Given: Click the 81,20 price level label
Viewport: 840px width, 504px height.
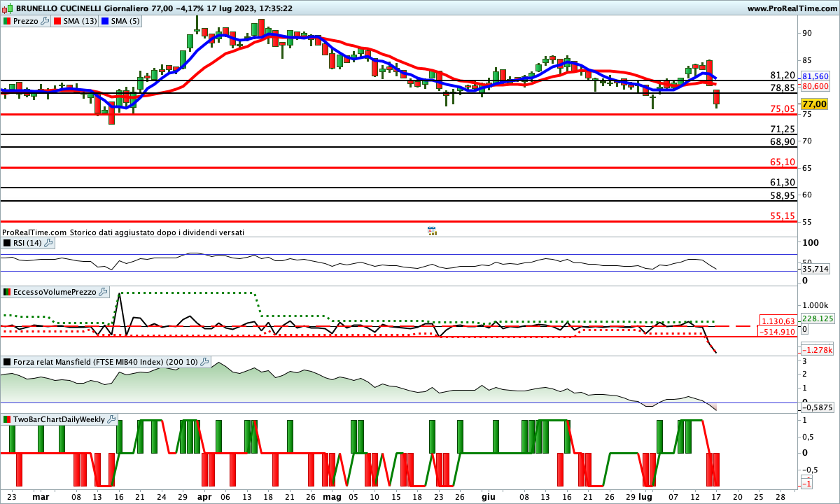Looking at the screenshot, I should click(782, 75).
